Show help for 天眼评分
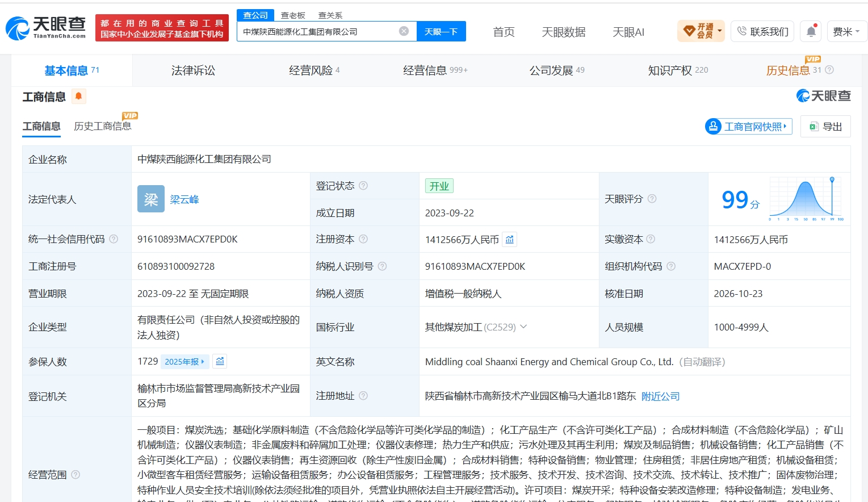Image resolution: width=868 pixels, height=502 pixels. [652, 199]
